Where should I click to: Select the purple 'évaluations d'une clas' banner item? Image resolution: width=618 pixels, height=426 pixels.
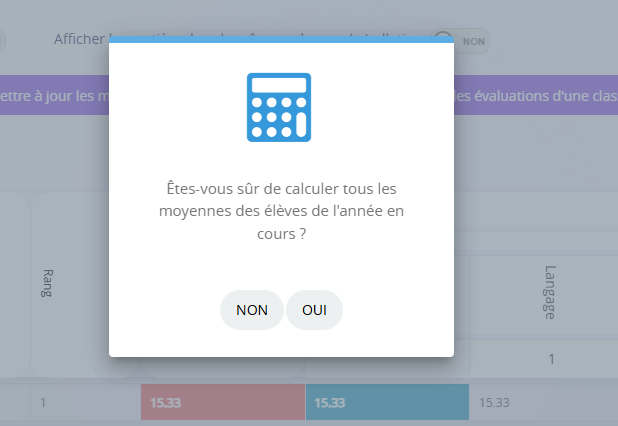(536, 96)
